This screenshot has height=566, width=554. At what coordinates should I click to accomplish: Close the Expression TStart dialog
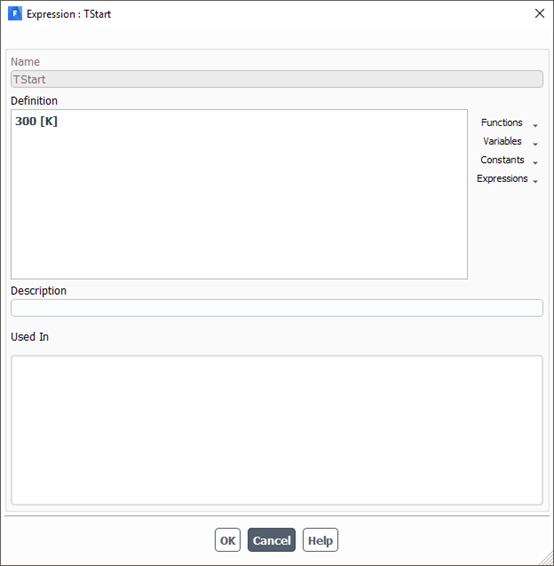coord(539,14)
